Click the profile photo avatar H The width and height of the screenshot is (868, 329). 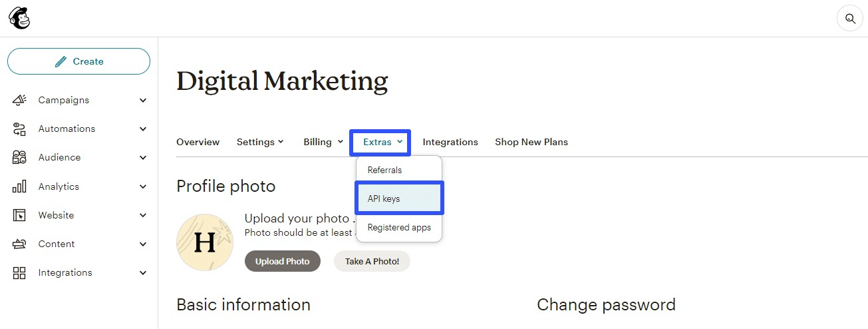click(205, 242)
